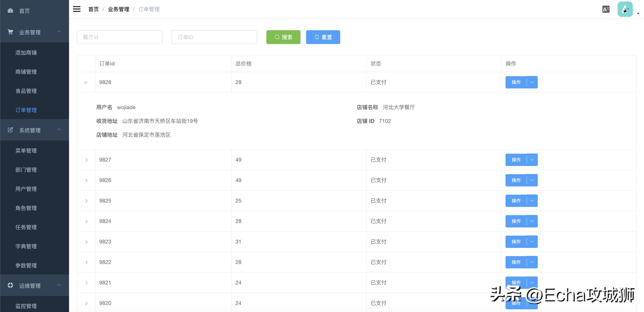Screen dimensions: 644x312
Task: Click the edit icon beside 系统管理
Action: pos(10,130)
